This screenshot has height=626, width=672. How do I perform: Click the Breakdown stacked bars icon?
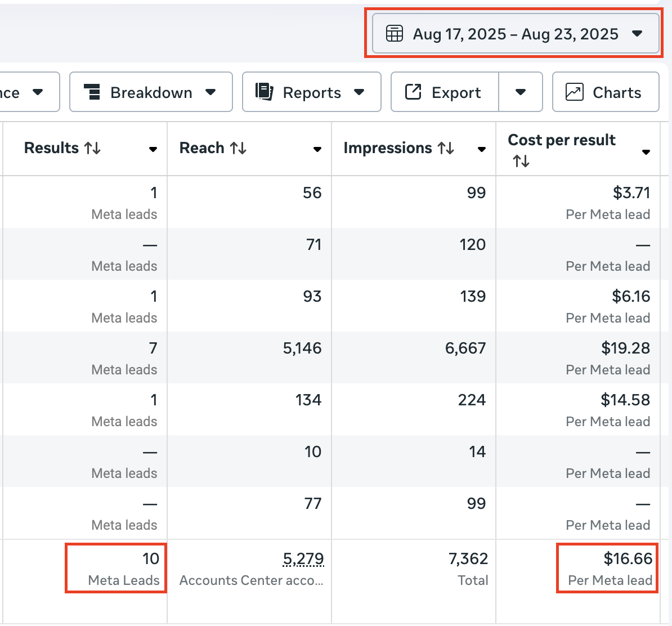pos(92,92)
